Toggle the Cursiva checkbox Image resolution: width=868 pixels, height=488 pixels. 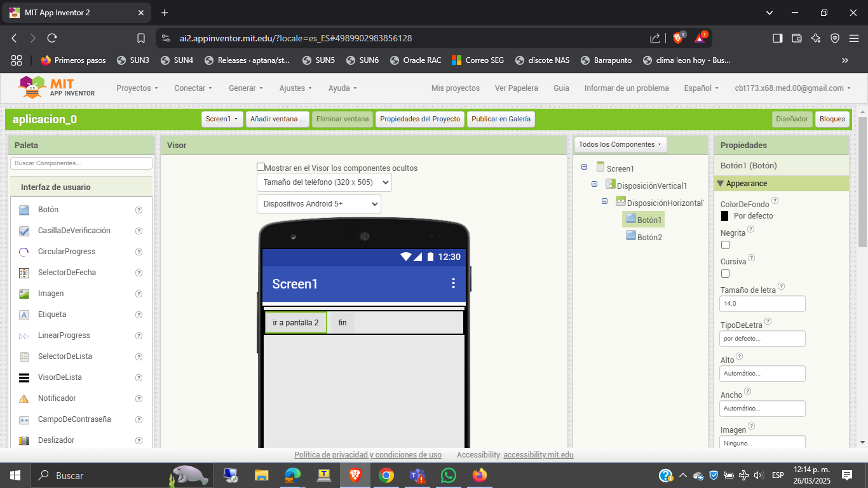725,273
